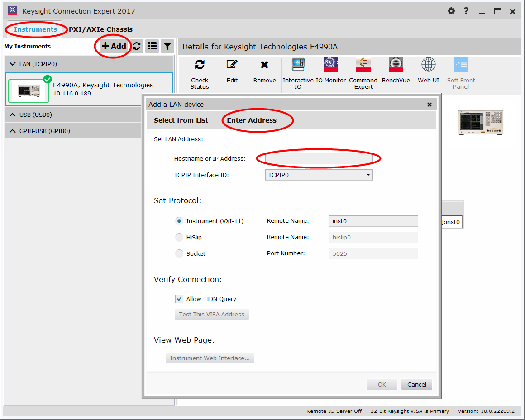The height and width of the screenshot is (420, 525).
Task: Click 32-Bit Keysight VISA is Primary status
Action: tap(410, 411)
